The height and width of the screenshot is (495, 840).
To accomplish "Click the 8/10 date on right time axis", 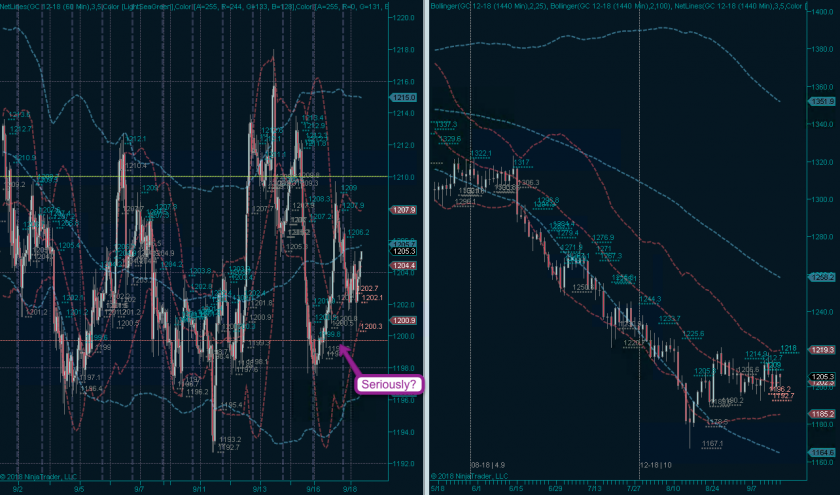I will (673, 489).
